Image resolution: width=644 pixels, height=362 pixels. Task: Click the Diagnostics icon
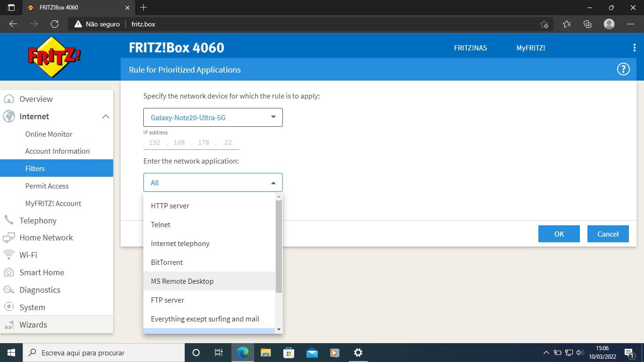click(8, 289)
